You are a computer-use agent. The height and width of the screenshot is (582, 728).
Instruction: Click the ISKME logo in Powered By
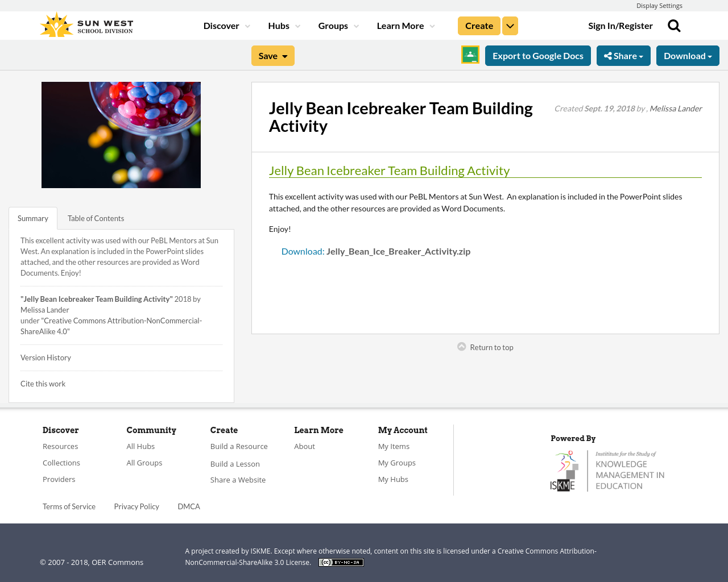click(x=607, y=469)
